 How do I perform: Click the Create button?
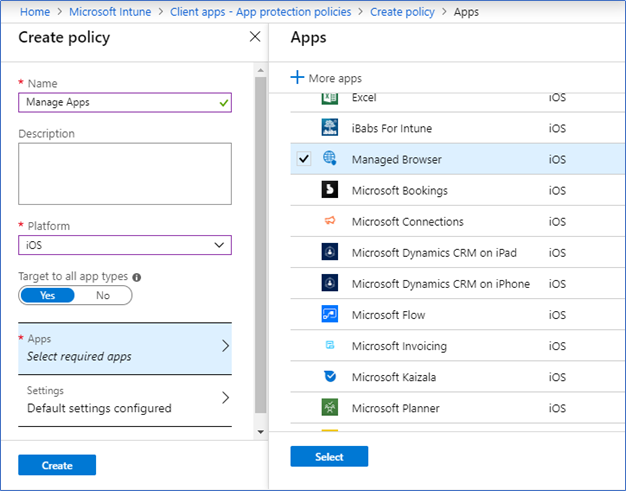click(x=57, y=465)
